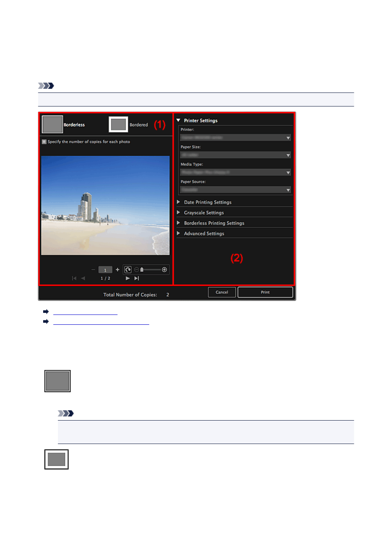This screenshot has height=555, width=392.
Task: Open the Printer dropdown
Action: coord(235,138)
